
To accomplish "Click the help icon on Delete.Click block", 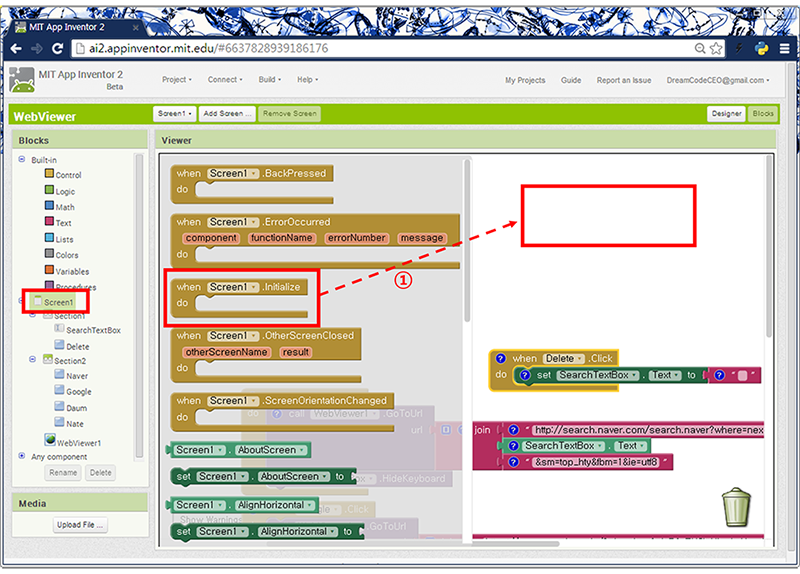I will (501, 358).
